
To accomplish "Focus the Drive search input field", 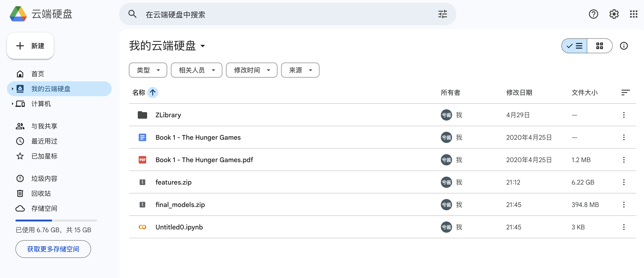I will coord(275,14).
